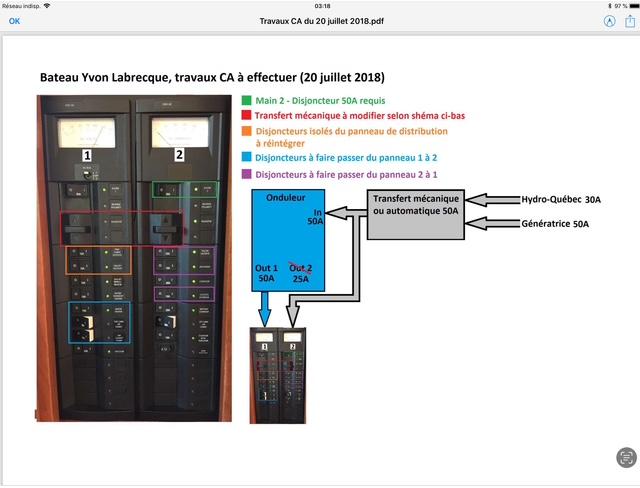Tap the Bluetooth status icon
The image size is (640, 488).
610,6
